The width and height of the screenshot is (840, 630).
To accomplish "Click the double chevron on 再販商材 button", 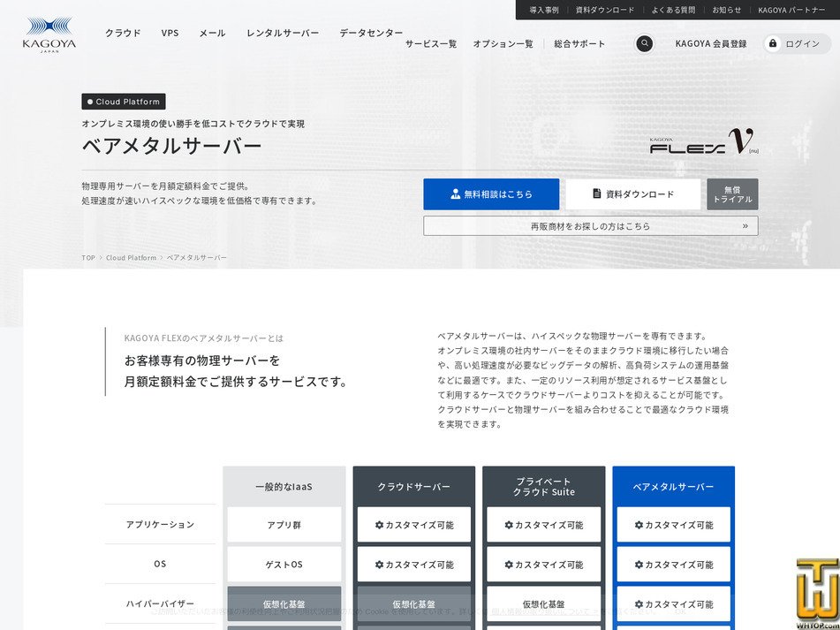I will pyautogui.click(x=745, y=225).
